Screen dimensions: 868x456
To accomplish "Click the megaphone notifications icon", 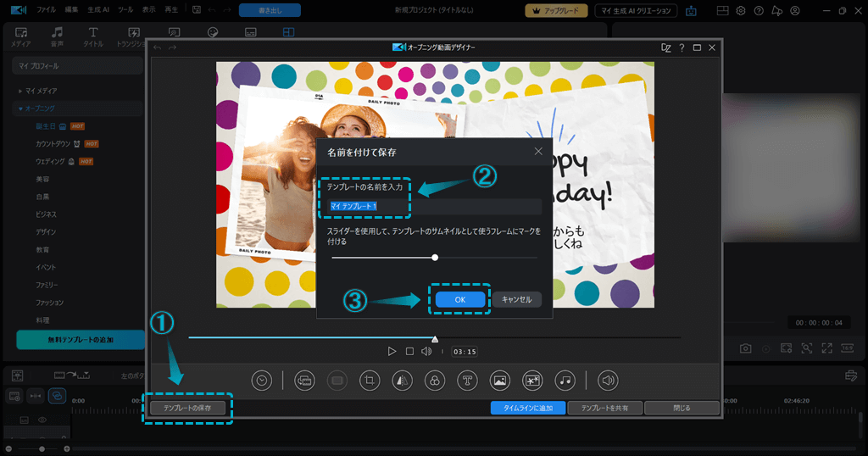I will point(777,10).
